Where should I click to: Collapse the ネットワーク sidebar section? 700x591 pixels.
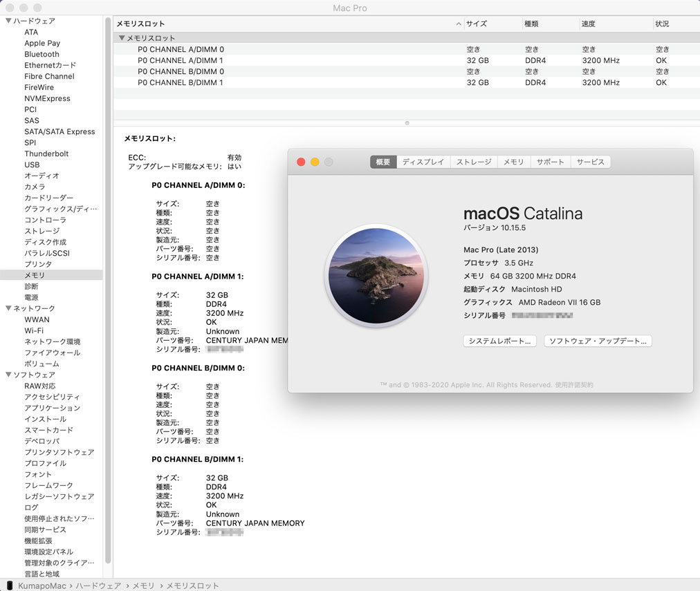coord(8,308)
